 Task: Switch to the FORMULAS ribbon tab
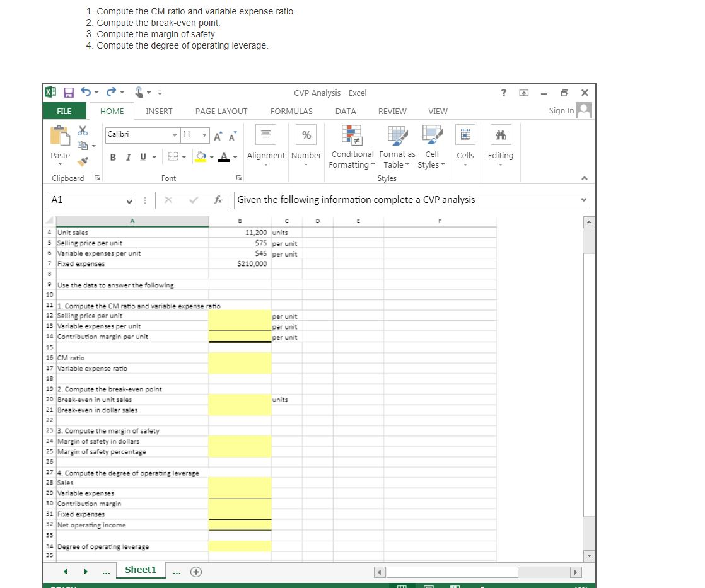[x=291, y=111]
